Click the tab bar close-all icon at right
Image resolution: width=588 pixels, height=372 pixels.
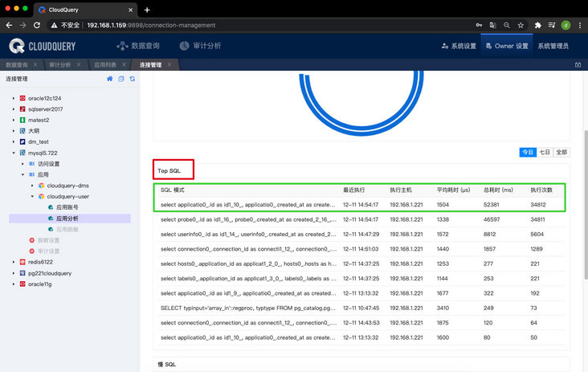pos(578,65)
